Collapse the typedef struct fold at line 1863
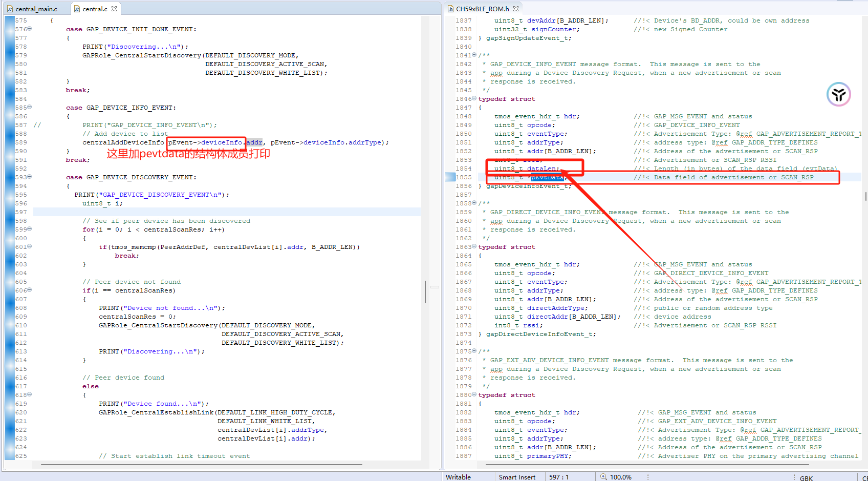Viewport: 868px width, 481px height. (x=474, y=246)
